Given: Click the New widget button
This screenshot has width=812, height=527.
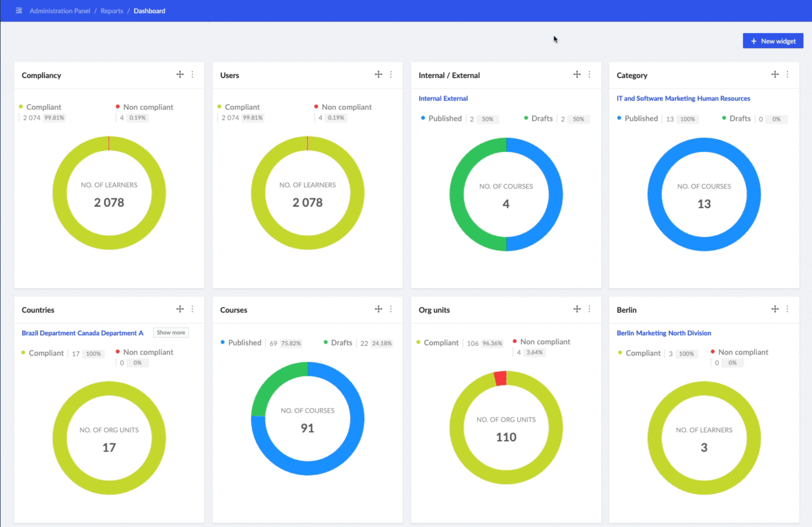Looking at the screenshot, I should pos(773,40).
